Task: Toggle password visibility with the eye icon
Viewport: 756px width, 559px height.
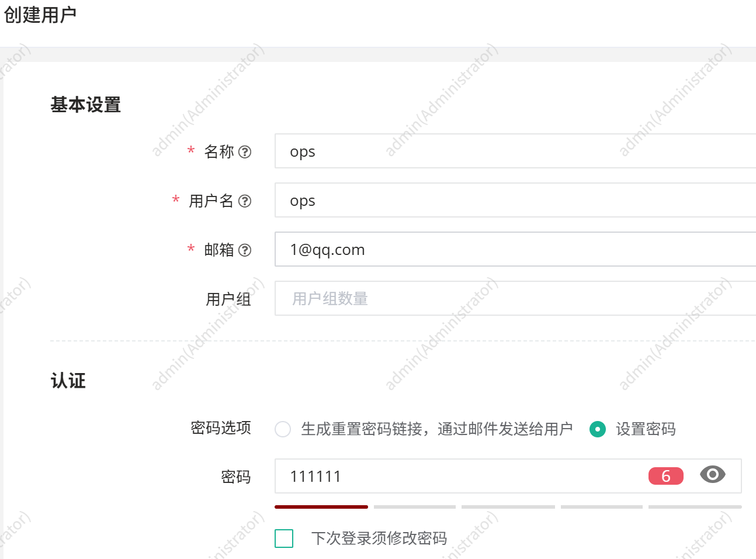Action: tap(713, 474)
